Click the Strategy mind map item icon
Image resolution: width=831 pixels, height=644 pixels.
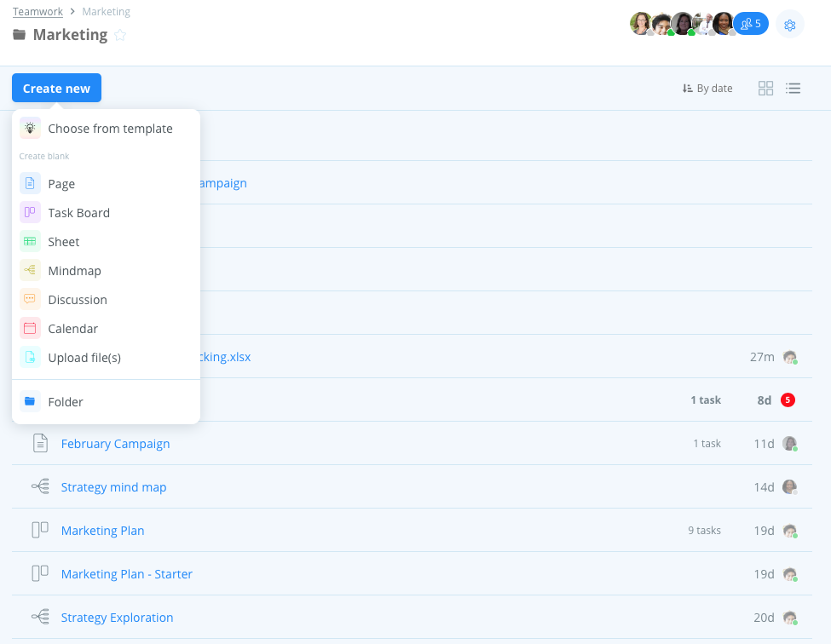coord(40,487)
